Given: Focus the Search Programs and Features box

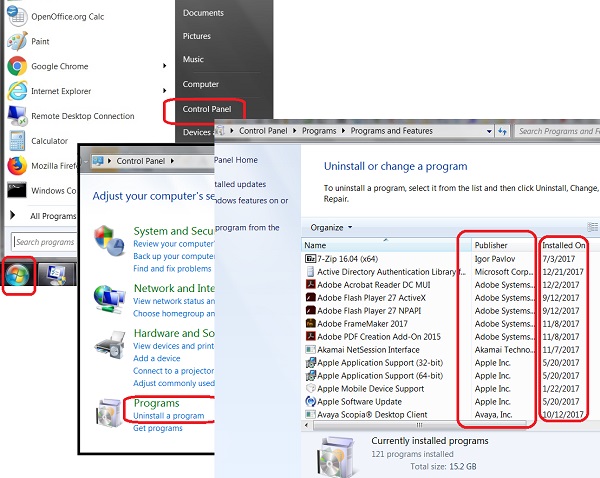Looking at the screenshot, I should (557, 131).
